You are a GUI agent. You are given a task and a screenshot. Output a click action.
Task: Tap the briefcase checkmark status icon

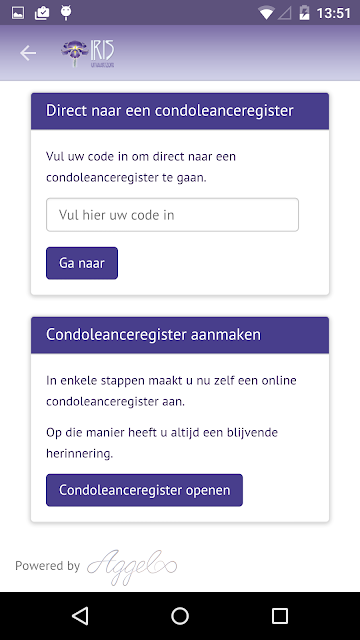[42, 13]
